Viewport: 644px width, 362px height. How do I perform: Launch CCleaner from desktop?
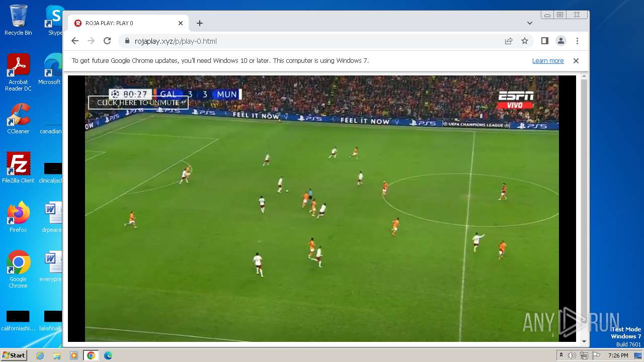(18, 119)
